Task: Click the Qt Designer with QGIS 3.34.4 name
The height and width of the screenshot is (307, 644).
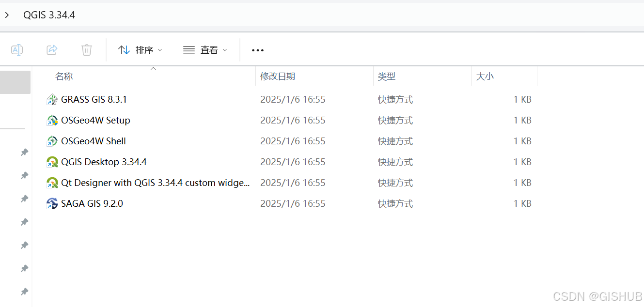Action: coord(156,183)
